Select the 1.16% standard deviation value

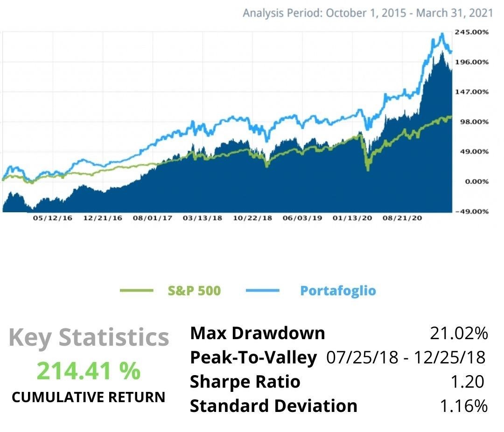tap(464, 406)
